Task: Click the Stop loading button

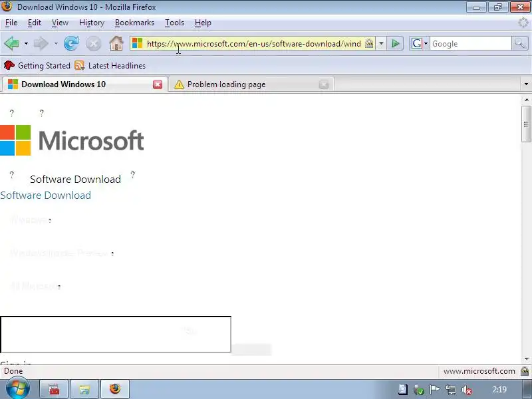Action: (94, 44)
